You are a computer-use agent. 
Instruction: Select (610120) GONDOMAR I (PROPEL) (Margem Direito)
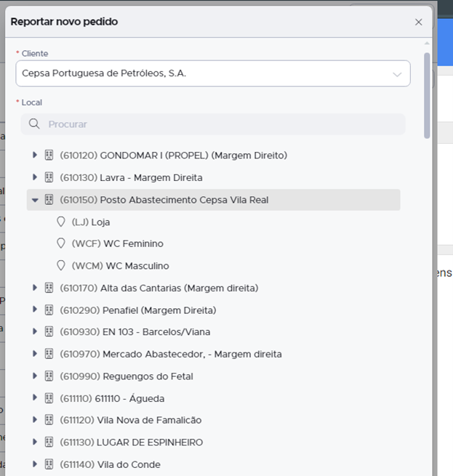click(x=174, y=156)
